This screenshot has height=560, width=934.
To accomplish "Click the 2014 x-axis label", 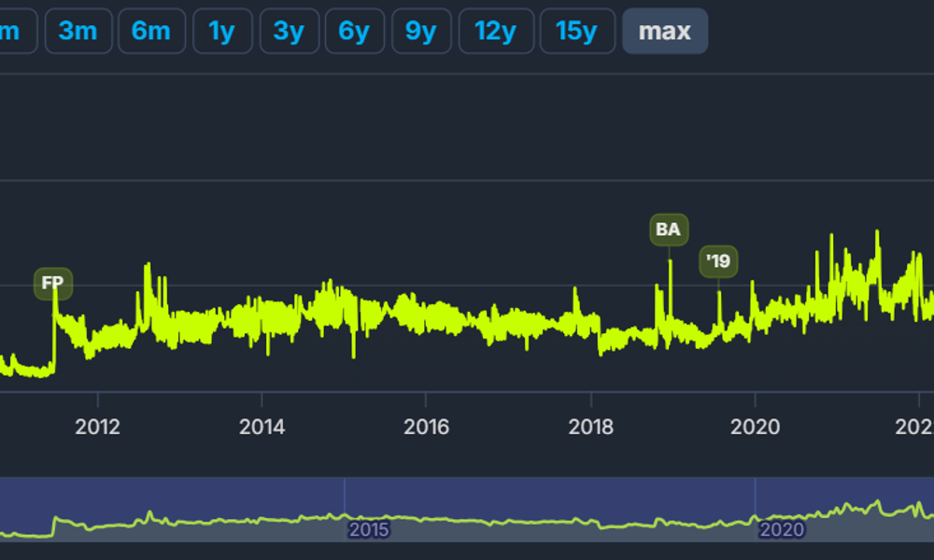I will (262, 427).
